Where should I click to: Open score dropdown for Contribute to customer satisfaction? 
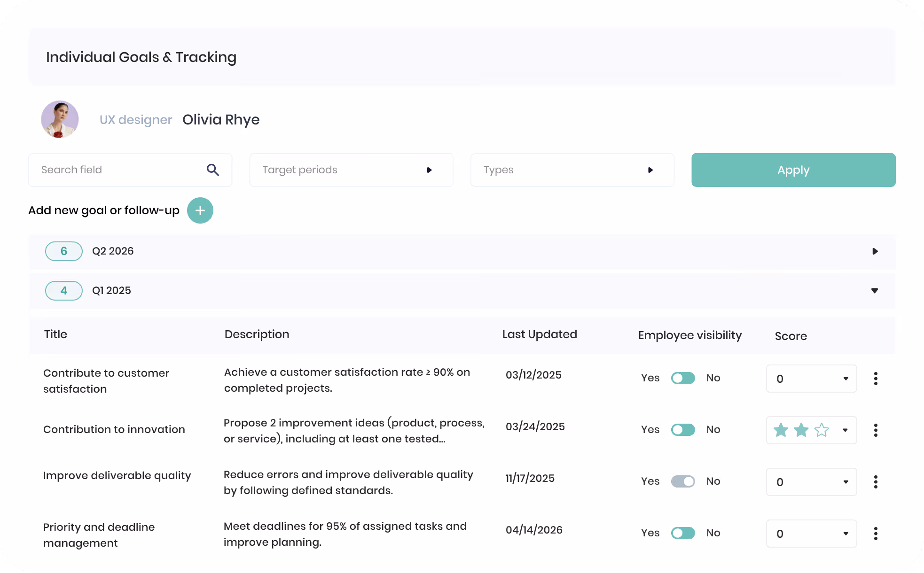point(812,379)
